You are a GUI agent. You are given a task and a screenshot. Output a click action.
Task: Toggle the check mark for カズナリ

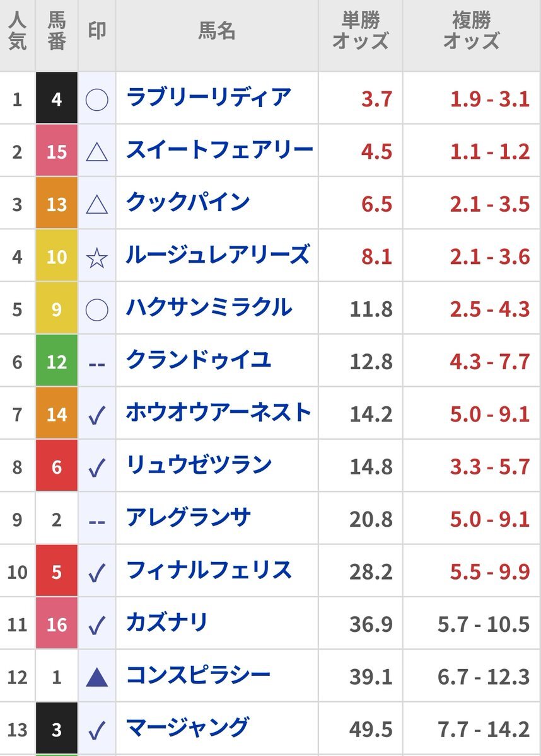pyautogui.click(x=96, y=625)
